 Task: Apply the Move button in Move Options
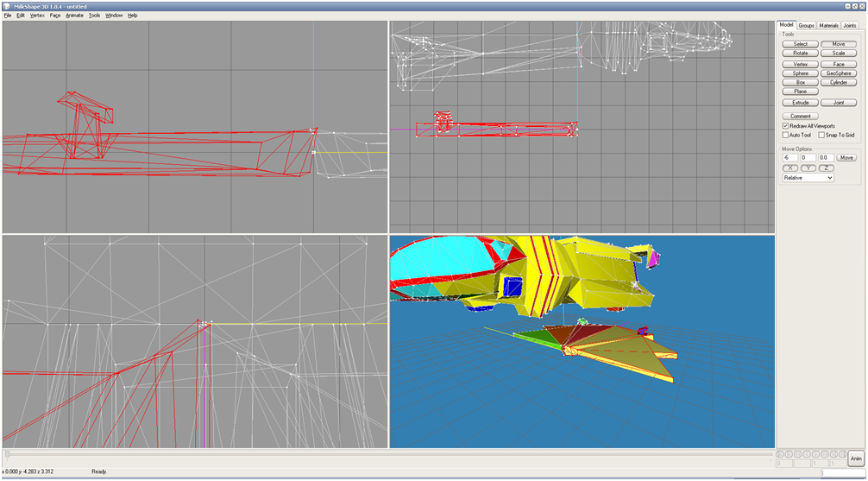pos(846,158)
